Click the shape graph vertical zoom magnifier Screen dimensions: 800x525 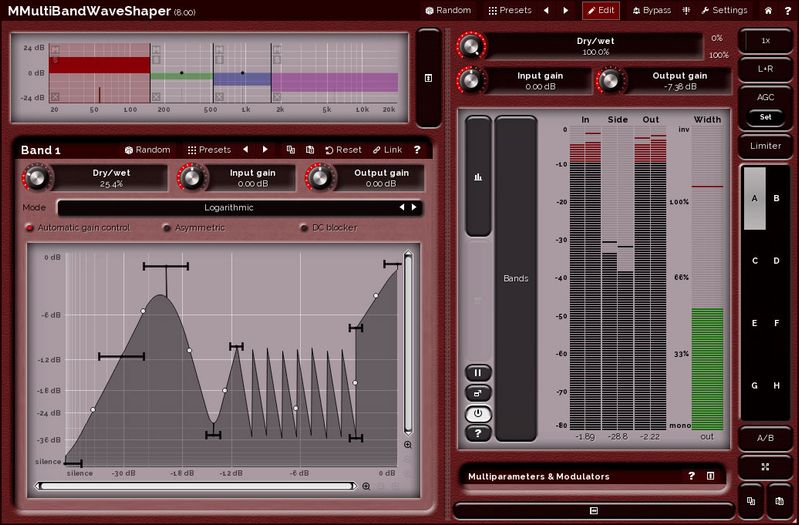(x=408, y=445)
